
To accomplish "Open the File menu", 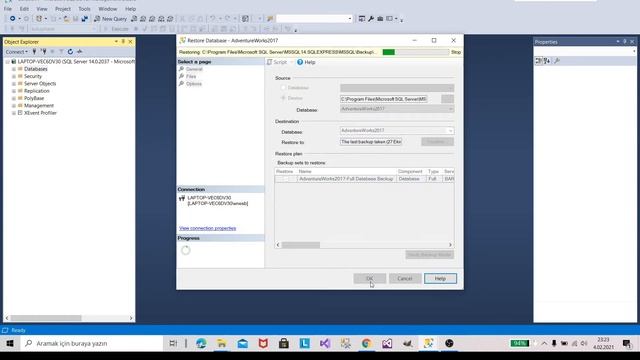I will click(x=8, y=9).
